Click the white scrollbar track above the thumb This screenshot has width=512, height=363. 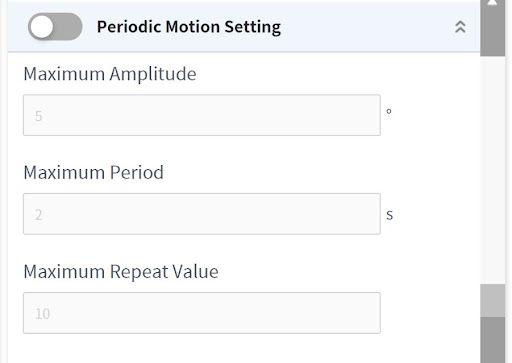point(492,170)
